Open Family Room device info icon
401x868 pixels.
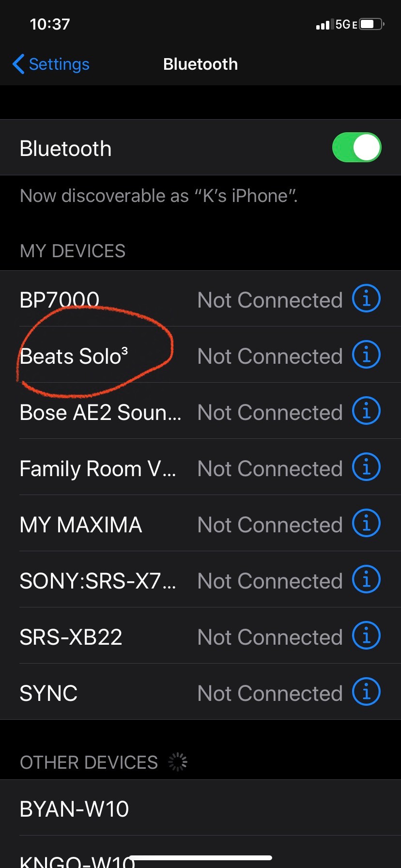[366, 467]
